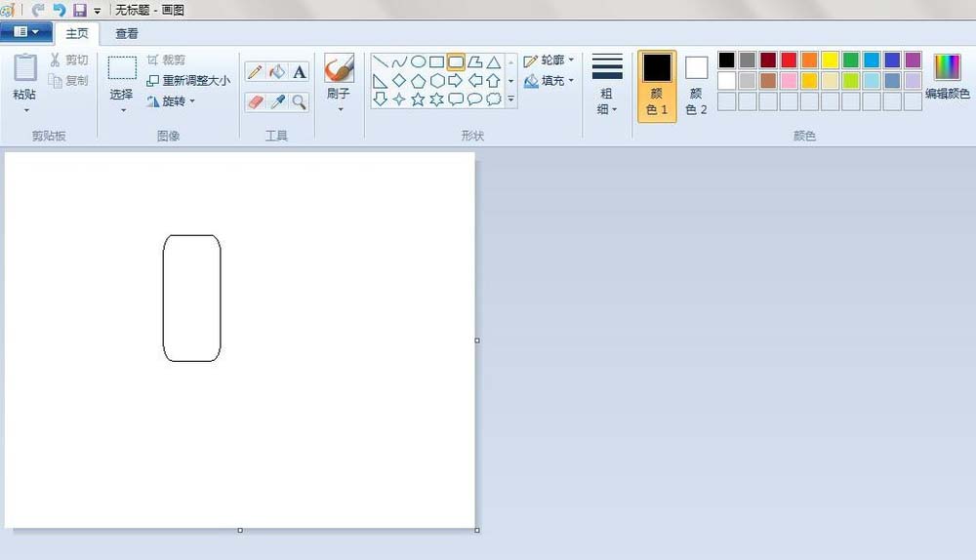Open the Outline (轮廓) dropdown
The height and width of the screenshot is (560, 976).
point(549,60)
